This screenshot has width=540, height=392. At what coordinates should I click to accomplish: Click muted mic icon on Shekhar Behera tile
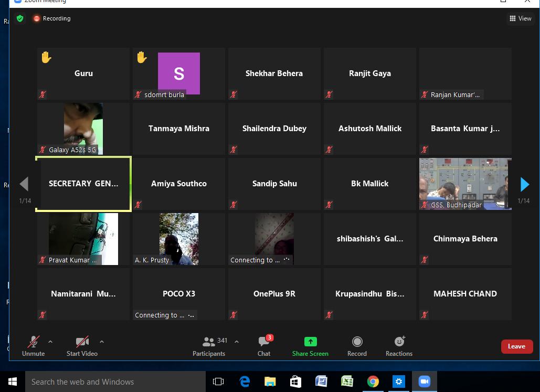[x=234, y=94]
